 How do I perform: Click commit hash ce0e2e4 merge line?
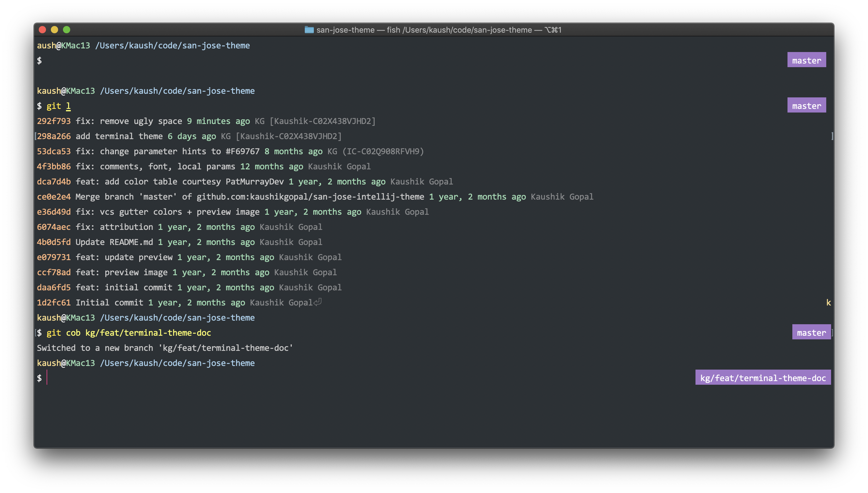tap(54, 197)
